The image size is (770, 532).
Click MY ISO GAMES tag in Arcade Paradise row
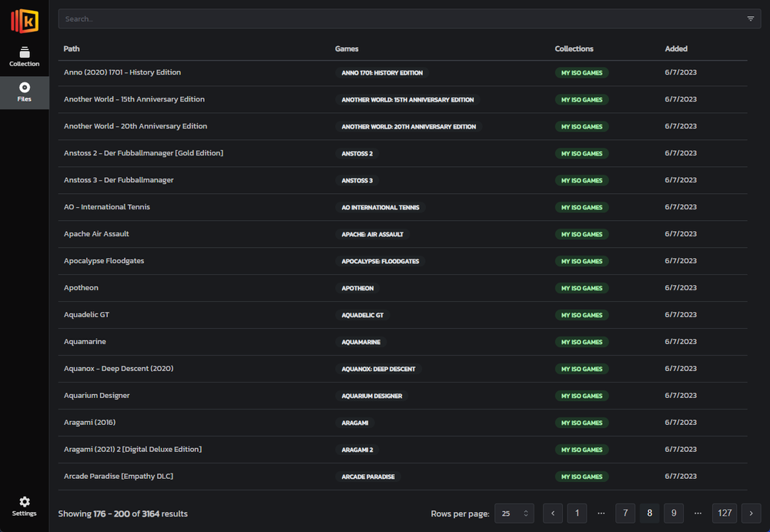pyautogui.click(x=581, y=477)
